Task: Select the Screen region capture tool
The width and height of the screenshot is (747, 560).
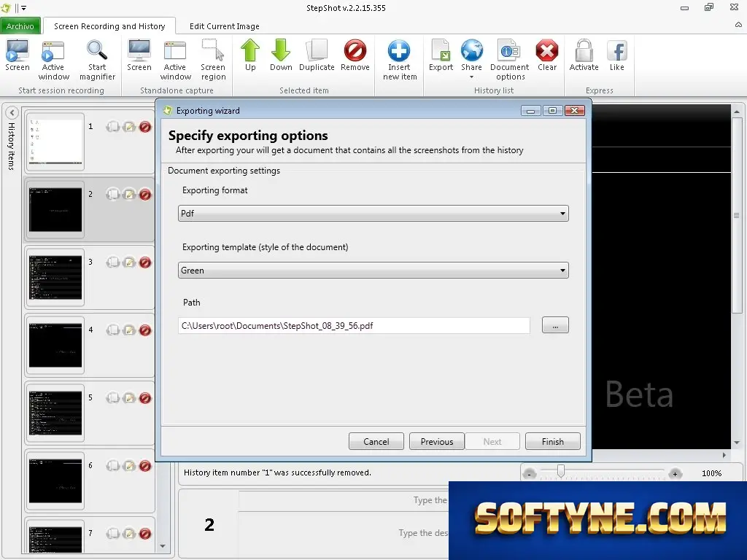Action: (x=212, y=50)
